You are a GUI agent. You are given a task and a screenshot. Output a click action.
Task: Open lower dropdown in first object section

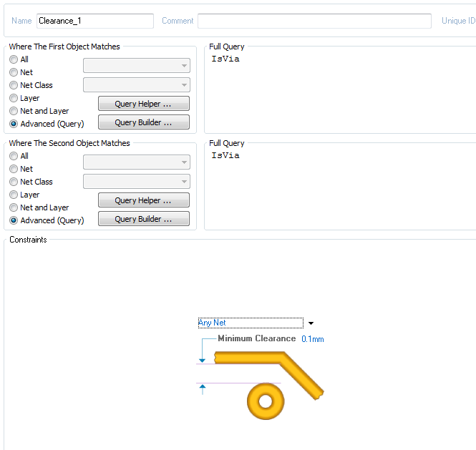tap(137, 85)
